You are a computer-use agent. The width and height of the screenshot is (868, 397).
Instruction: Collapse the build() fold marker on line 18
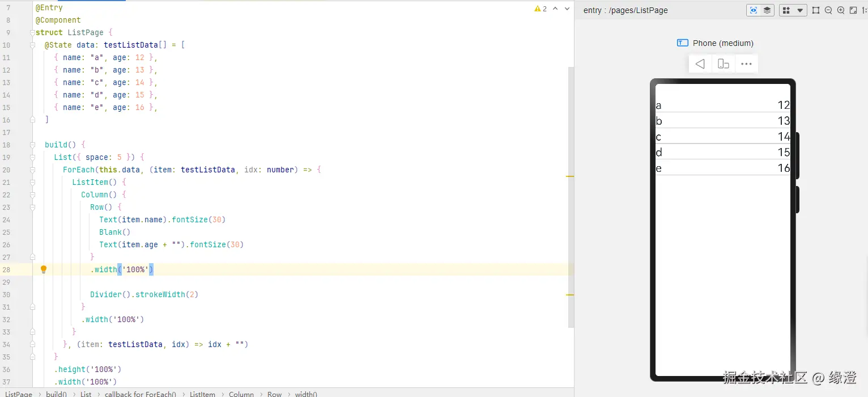tap(32, 145)
